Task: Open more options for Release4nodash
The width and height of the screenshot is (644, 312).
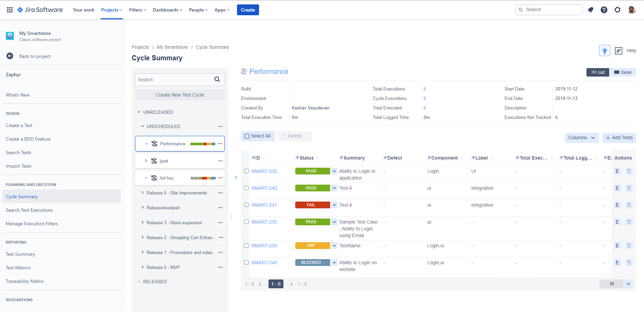Action: point(220,208)
